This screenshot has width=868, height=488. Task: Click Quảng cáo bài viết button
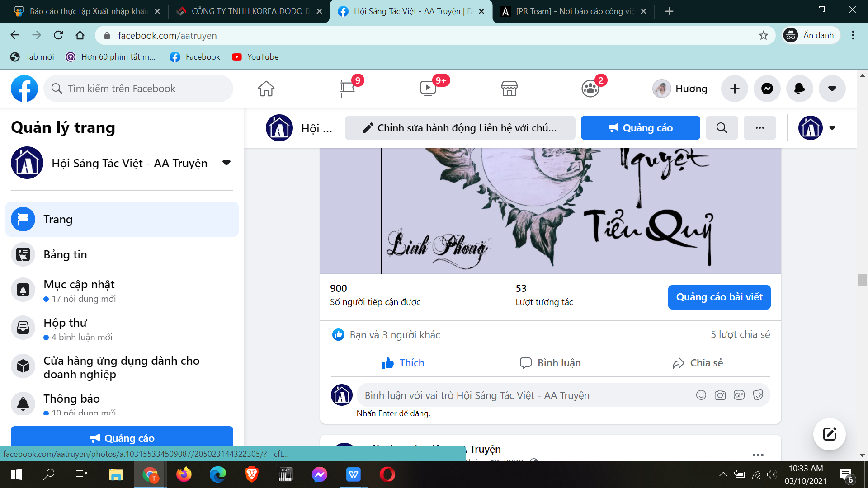(x=719, y=297)
